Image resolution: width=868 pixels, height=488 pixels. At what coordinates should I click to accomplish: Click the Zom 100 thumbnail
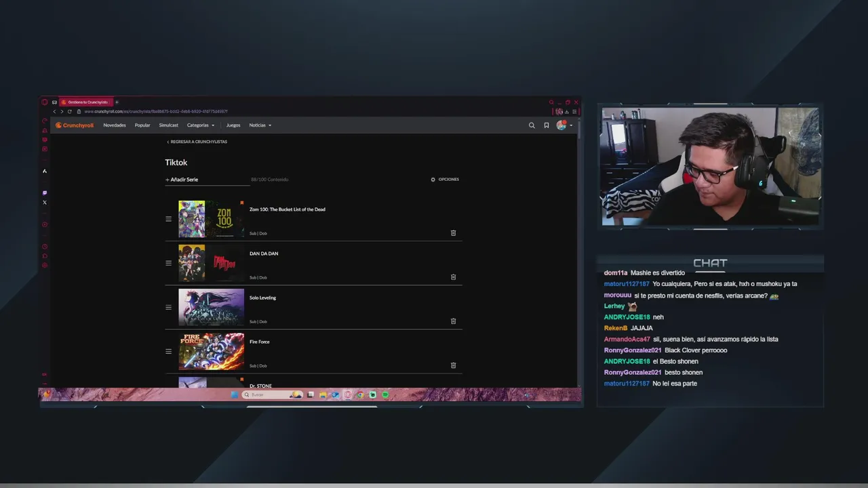point(211,219)
